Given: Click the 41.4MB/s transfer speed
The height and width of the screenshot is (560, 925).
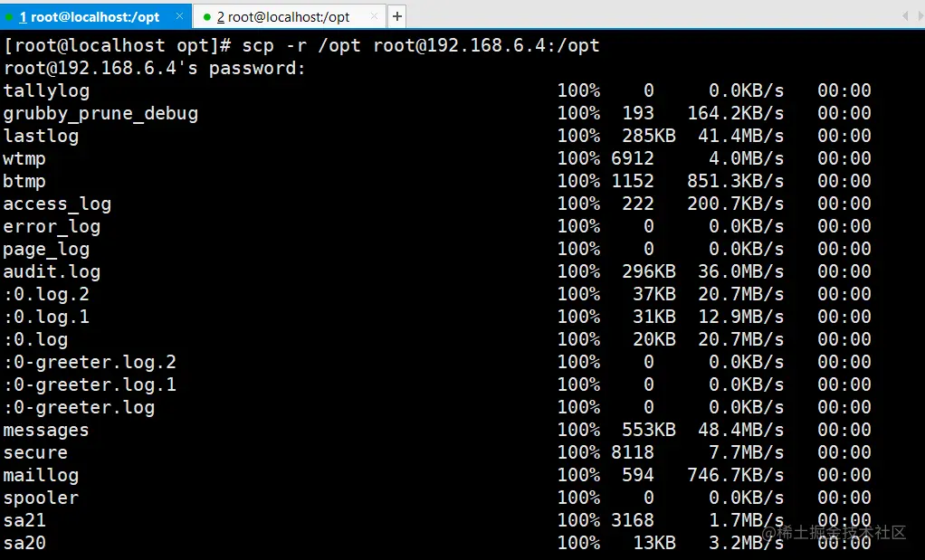Looking at the screenshot, I should pyautogui.click(x=741, y=136).
